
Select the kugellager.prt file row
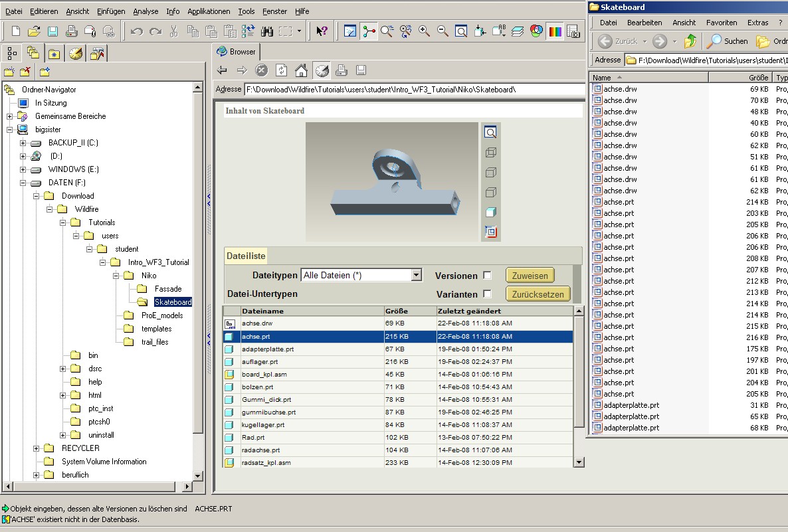pyautogui.click(x=397, y=425)
